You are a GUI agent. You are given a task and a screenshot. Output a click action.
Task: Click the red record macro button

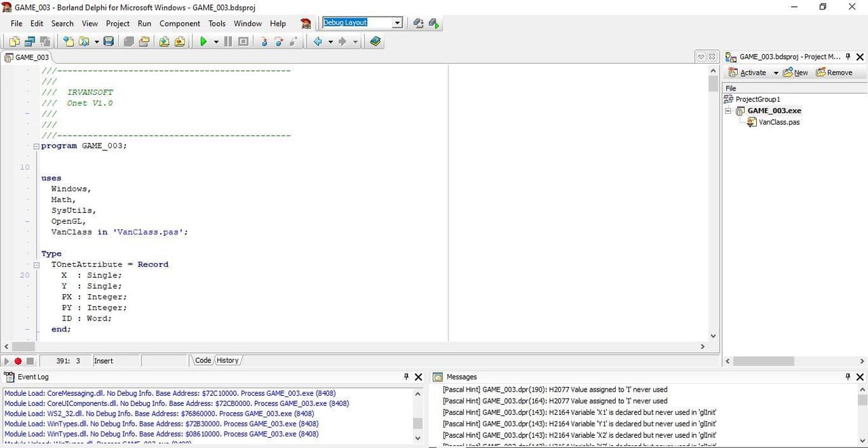click(x=18, y=361)
